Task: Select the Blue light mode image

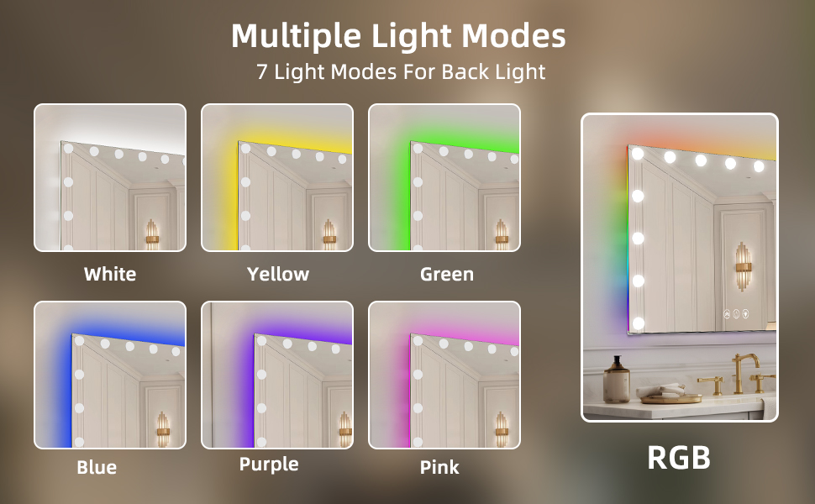Action: pos(110,375)
